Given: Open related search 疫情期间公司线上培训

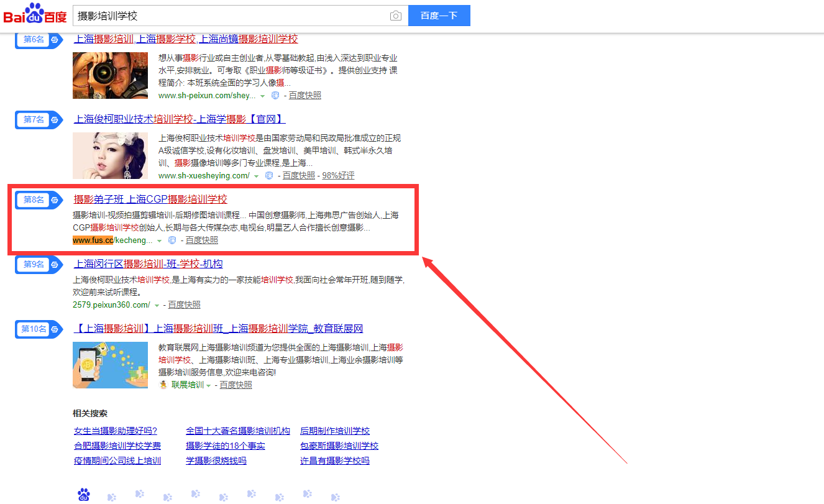Looking at the screenshot, I should point(117,460).
